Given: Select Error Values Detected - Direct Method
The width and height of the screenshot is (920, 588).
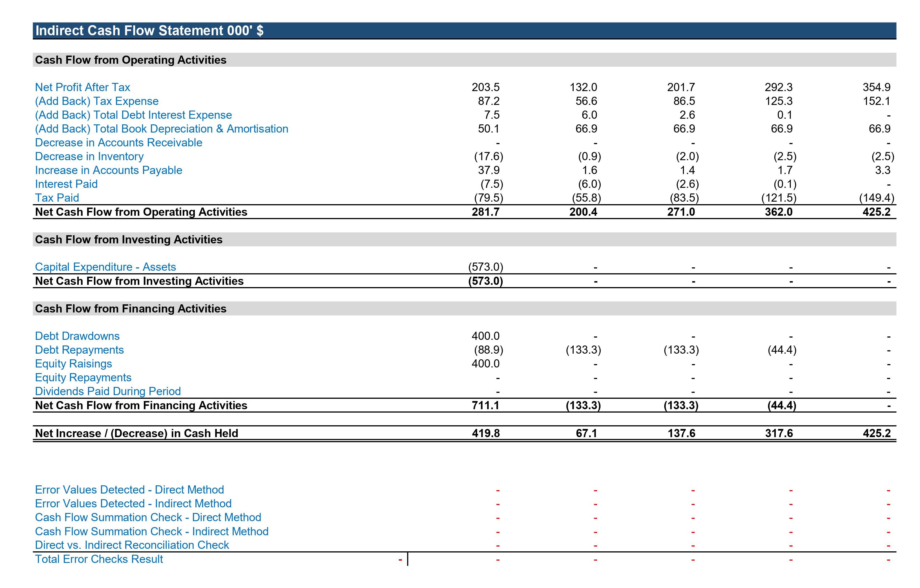Looking at the screenshot, I should 129,490.
